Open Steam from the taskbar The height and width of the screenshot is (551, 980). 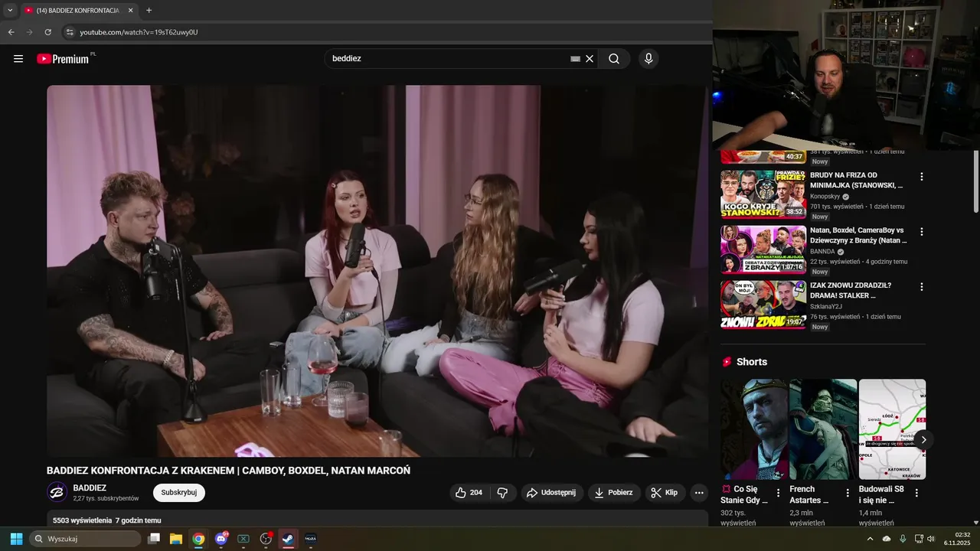point(288,539)
